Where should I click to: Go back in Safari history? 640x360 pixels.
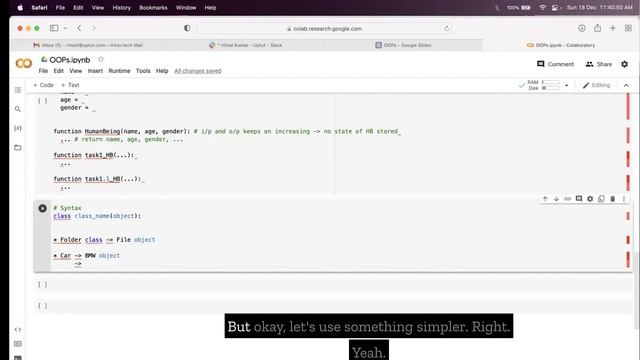point(79,28)
